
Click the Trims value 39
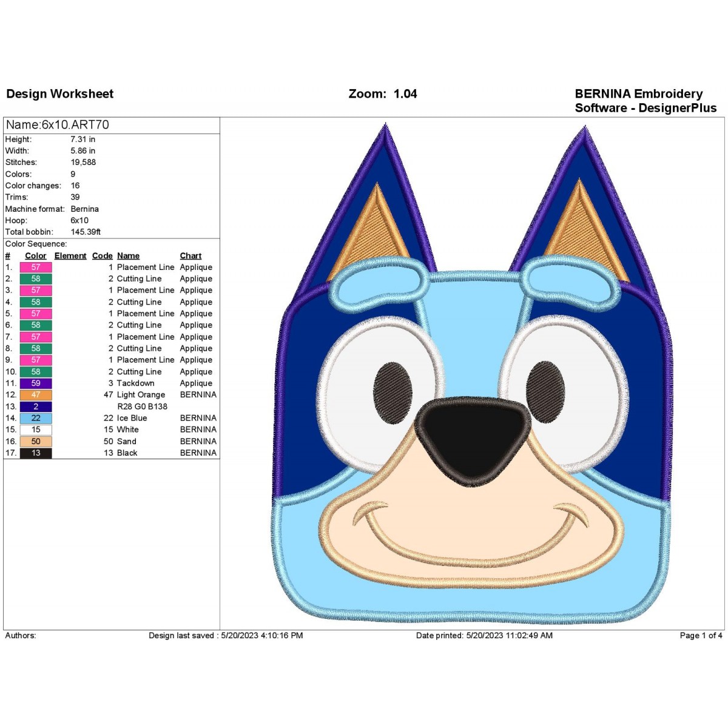75,197
